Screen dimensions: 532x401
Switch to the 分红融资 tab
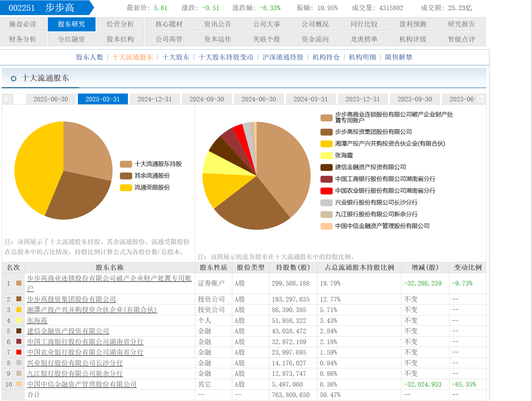pyautogui.click(x=72, y=39)
